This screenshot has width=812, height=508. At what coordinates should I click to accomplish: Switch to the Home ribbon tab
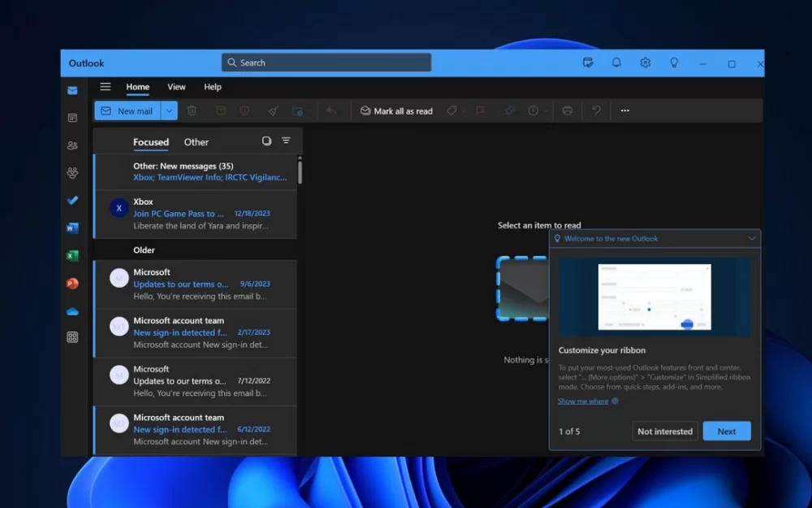138,87
